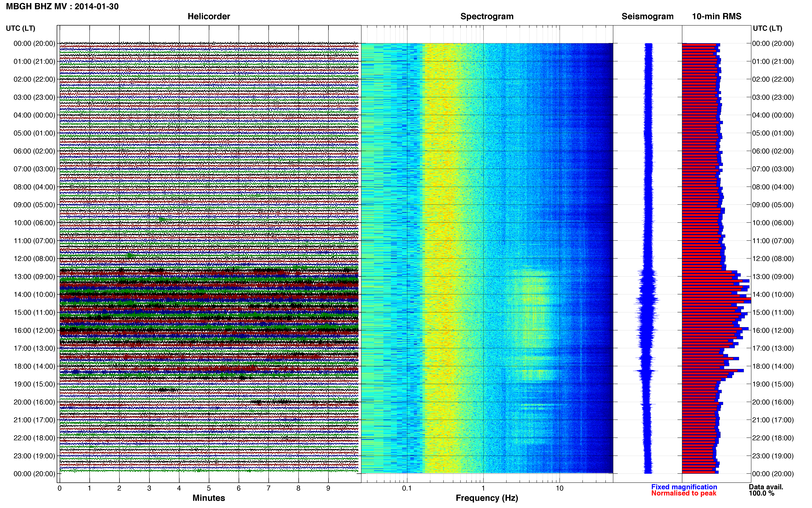Image resolution: width=812 pixels, height=508 pixels.
Task: Click the left '12:00 (08:00)' time label
Action: coord(34,259)
